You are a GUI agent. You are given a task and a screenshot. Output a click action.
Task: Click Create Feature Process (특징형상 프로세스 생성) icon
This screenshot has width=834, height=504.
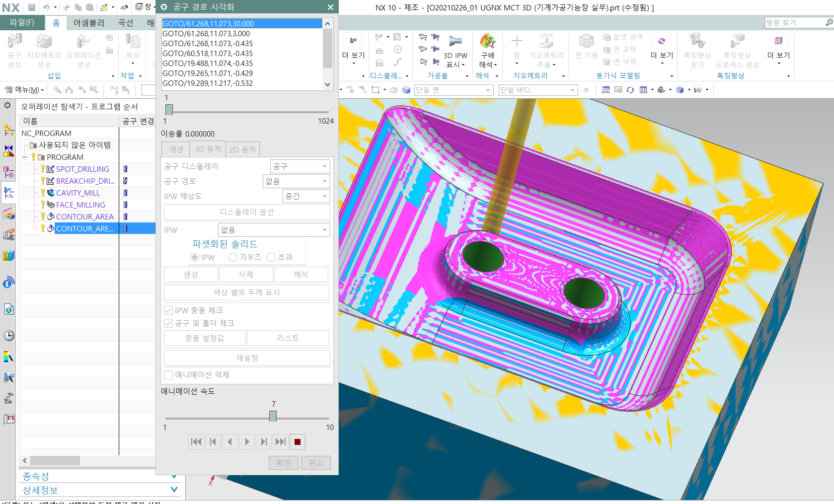pyautogui.click(x=737, y=41)
